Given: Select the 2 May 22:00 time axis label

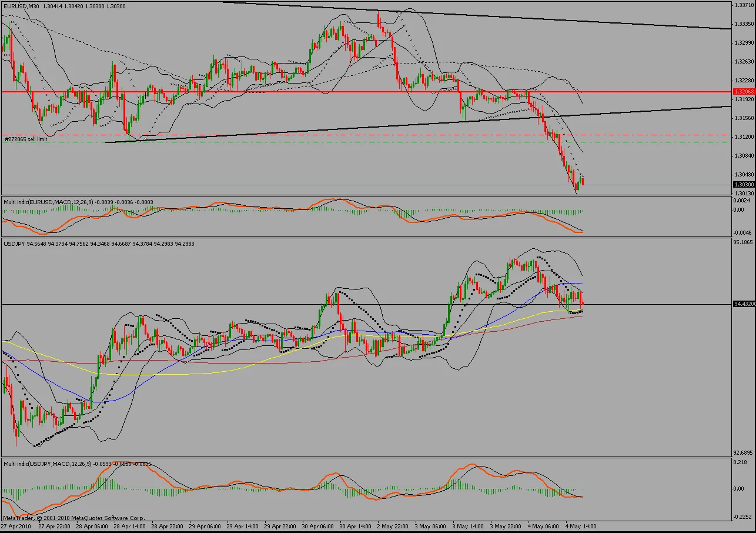Looking at the screenshot, I should pyautogui.click(x=394, y=525).
